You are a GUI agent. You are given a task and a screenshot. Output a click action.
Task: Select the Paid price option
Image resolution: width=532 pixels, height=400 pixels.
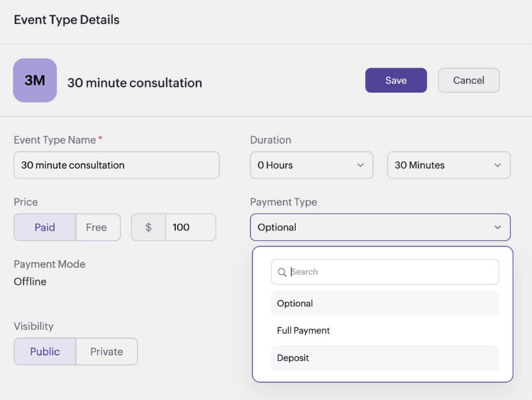pyautogui.click(x=45, y=227)
